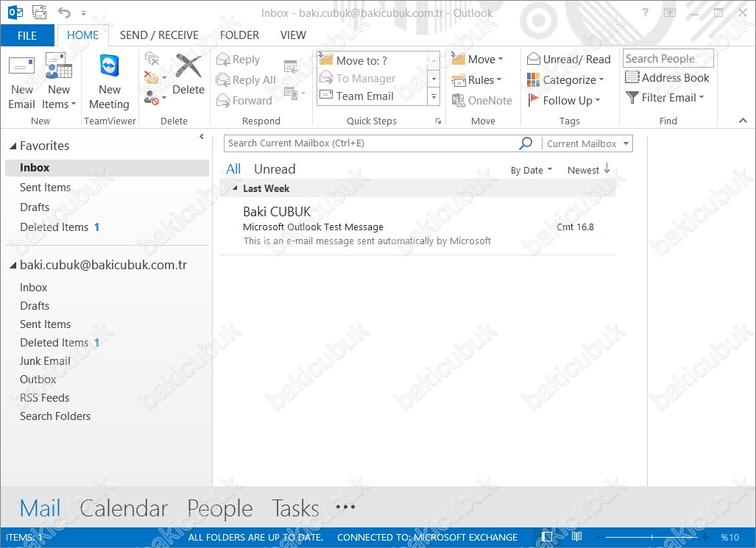Toggle Unread/Read status

(568, 60)
